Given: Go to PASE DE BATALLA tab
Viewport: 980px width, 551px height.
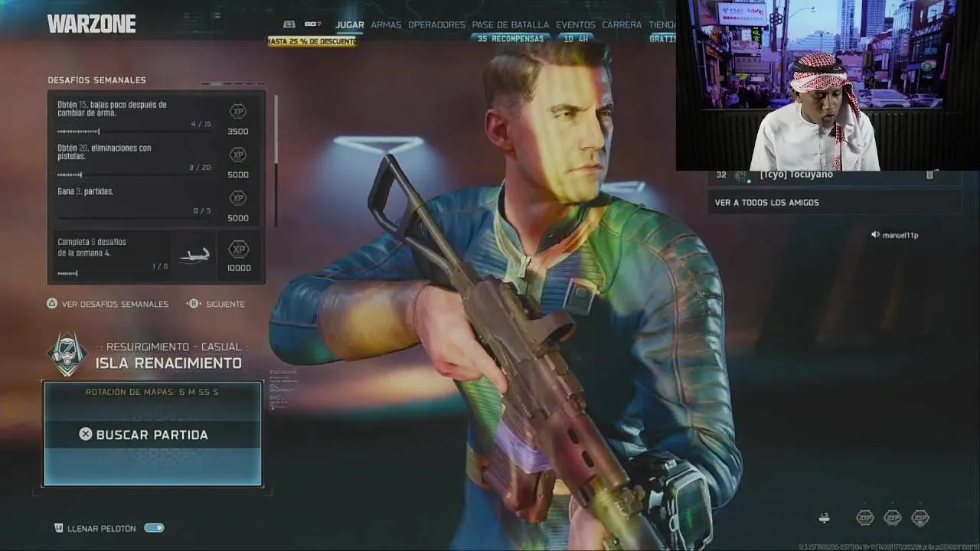Looking at the screenshot, I should pyautogui.click(x=510, y=24).
